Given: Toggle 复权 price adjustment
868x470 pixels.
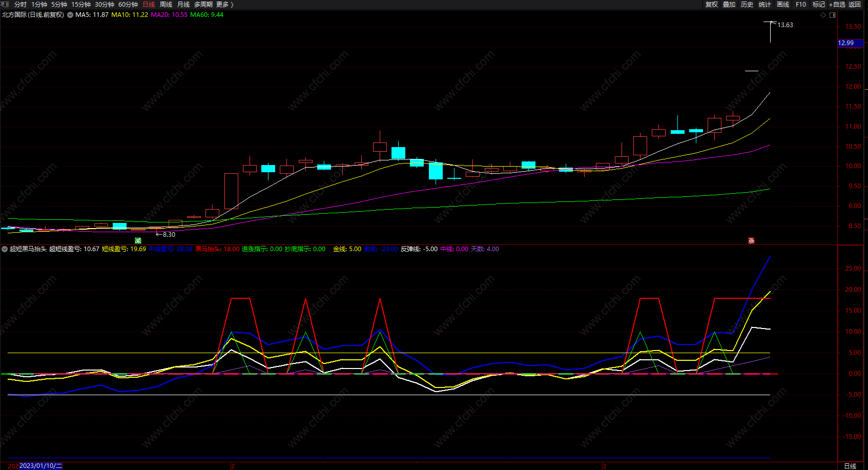Looking at the screenshot, I should point(712,4).
